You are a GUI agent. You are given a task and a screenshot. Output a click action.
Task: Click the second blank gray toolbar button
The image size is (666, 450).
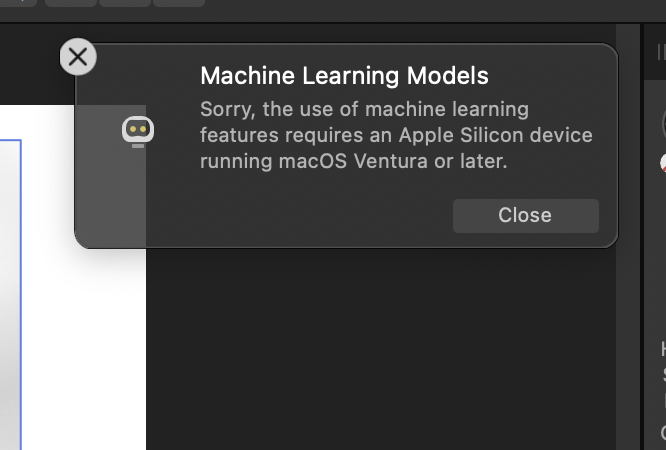click(125, 3)
